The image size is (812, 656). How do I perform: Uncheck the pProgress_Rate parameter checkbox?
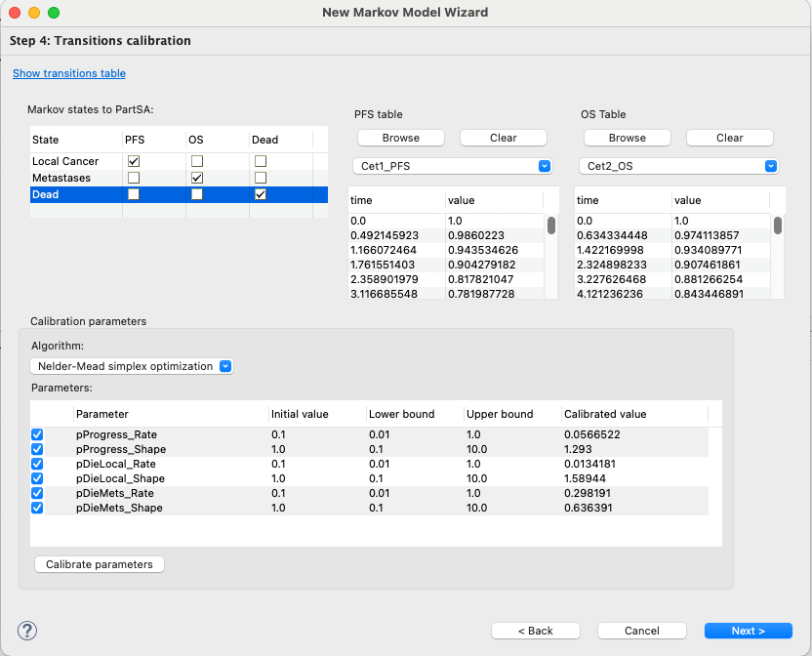coord(38,434)
